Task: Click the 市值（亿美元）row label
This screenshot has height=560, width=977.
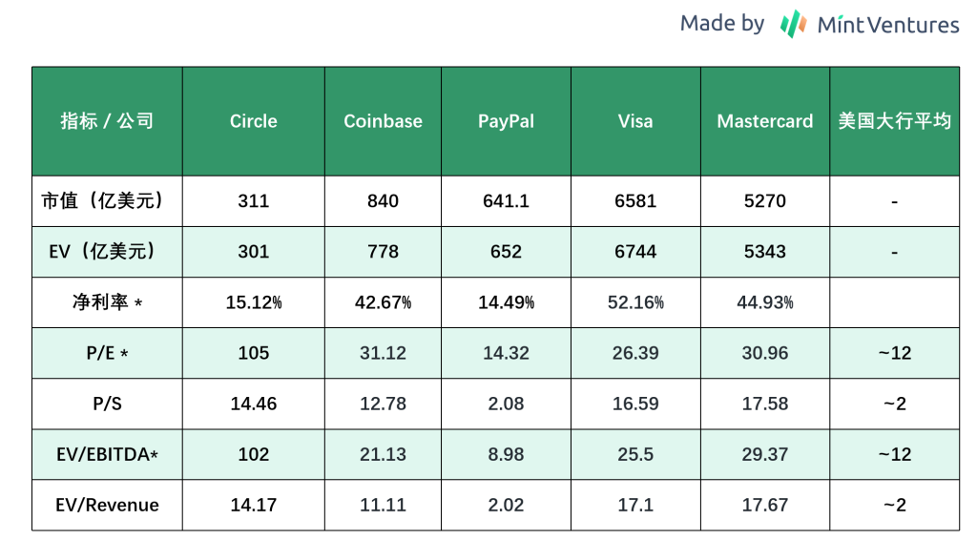Action: pos(107,201)
